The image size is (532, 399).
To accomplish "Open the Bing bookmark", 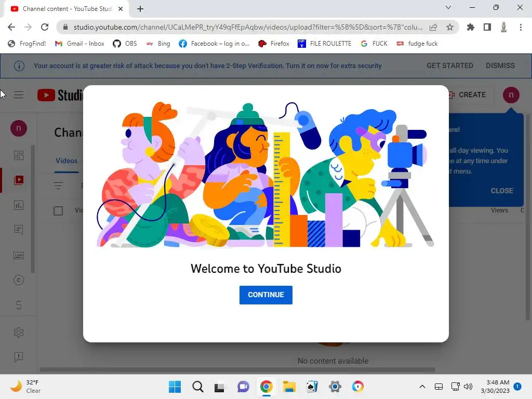I will (x=158, y=44).
